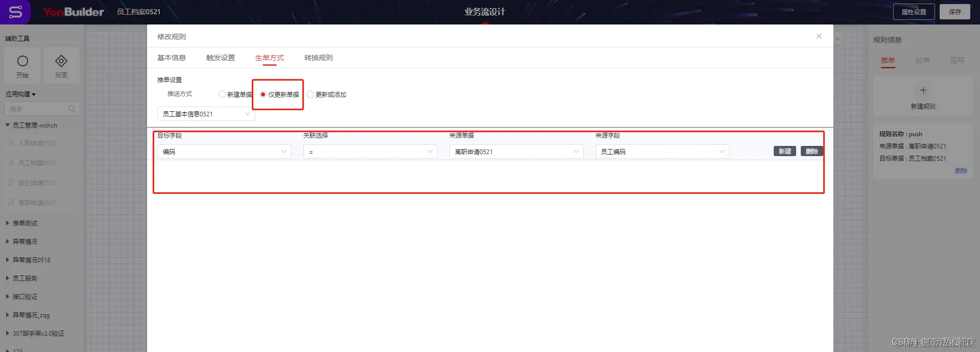The width and height of the screenshot is (980, 352).
Task: Click the 员工档案0521 title in header
Action: pyautogui.click(x=138, y=12)
